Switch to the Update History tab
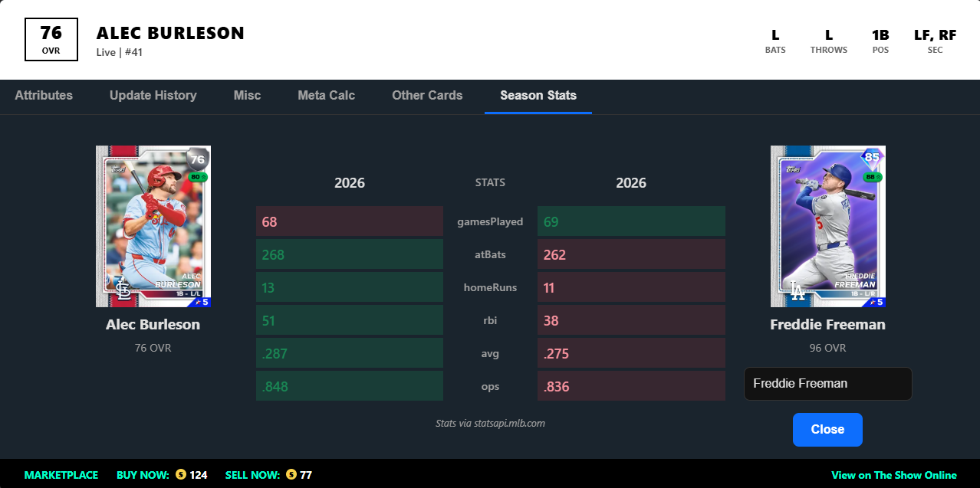980x488 pixels. point(153,96)
